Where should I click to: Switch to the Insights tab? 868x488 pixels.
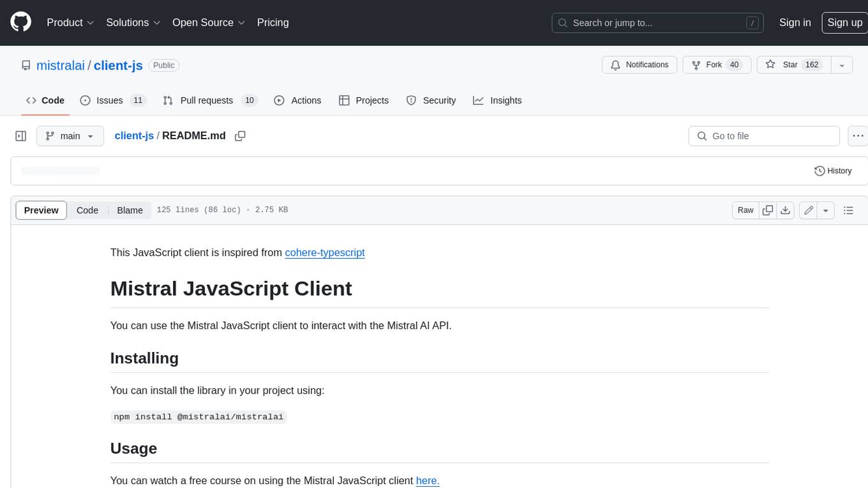click(x=497, y=100)
